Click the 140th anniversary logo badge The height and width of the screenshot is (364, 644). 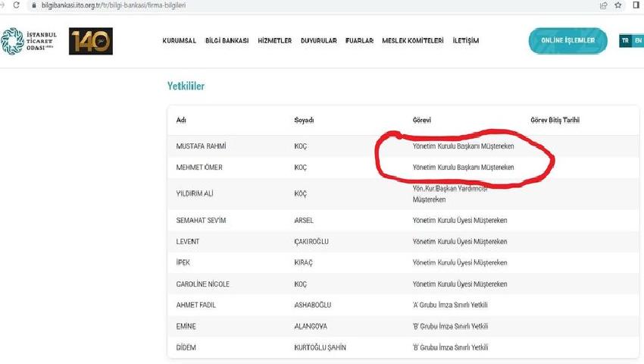91,41
